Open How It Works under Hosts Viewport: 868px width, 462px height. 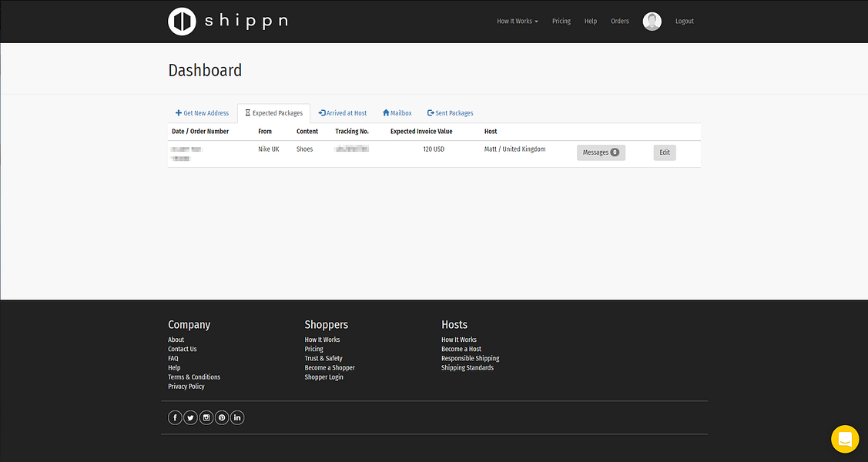pos(459,340)
